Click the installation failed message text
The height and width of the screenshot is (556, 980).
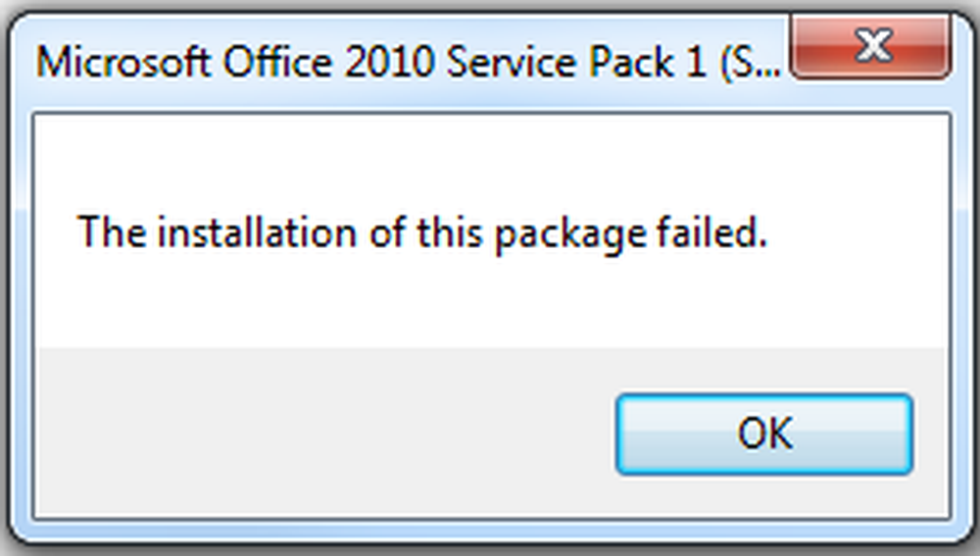coord(421,233)
